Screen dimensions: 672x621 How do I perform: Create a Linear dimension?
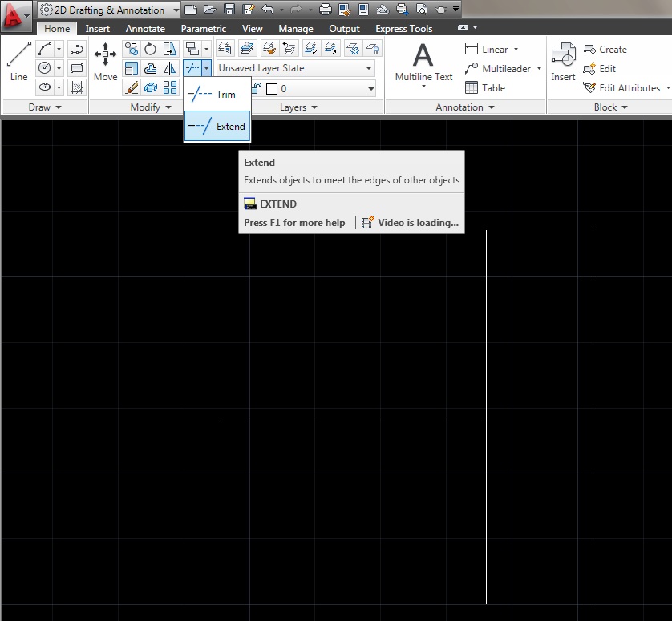pyautogui.click(x=492, y=49)
